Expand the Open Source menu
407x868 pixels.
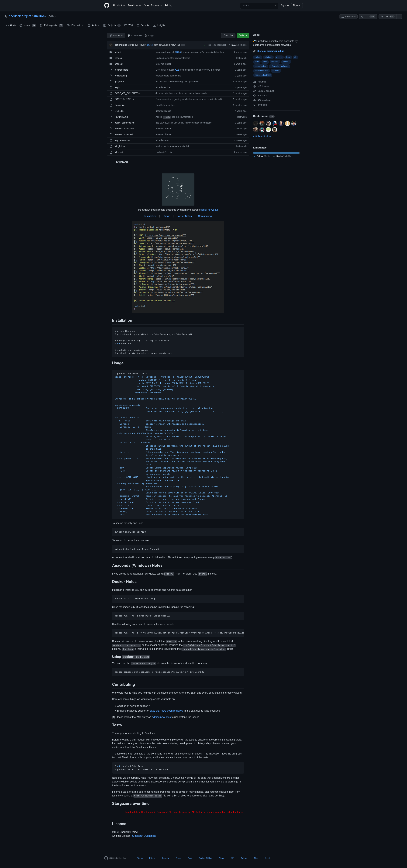pos(153,5)
